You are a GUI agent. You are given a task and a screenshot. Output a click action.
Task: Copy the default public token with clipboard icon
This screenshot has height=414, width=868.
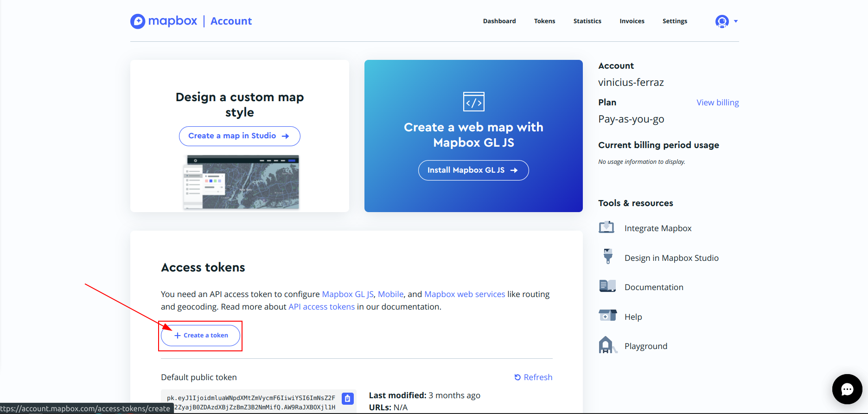348,399
